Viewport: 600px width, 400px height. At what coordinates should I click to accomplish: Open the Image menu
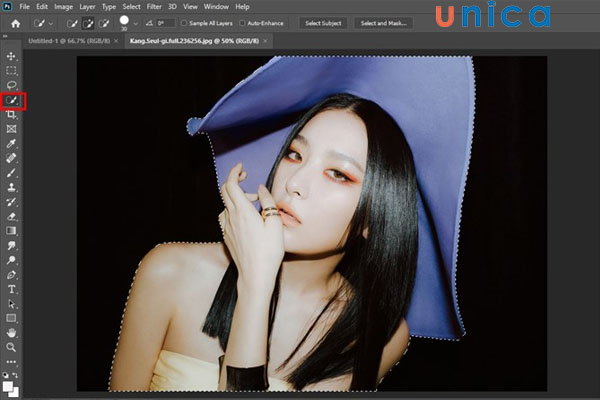[x=64, y=7]
